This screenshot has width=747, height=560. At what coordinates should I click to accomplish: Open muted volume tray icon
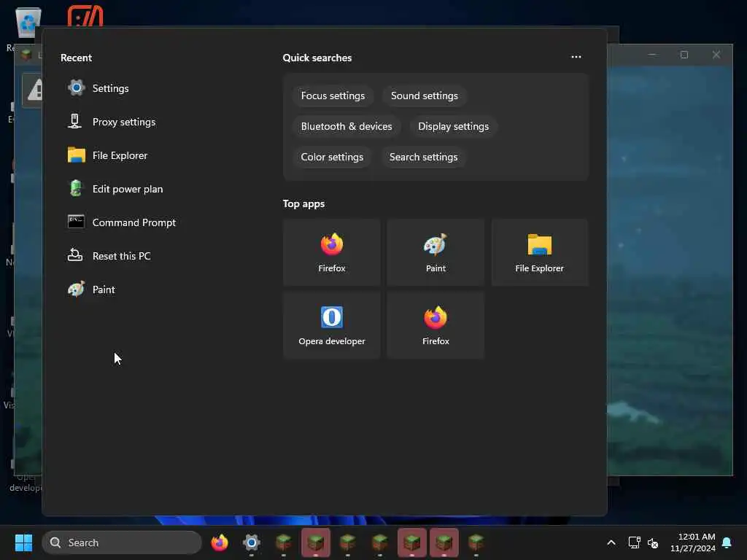click(653, 542)
